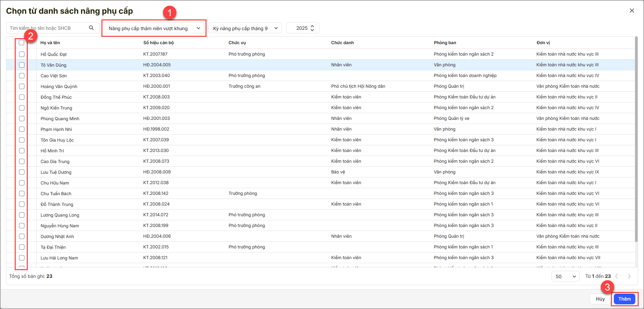The height and width of the screenshot is (309, 644).
Task: Expand Kỳ nâng phụ cấp tháng 9 dropdown
Action: coord(245,28)
